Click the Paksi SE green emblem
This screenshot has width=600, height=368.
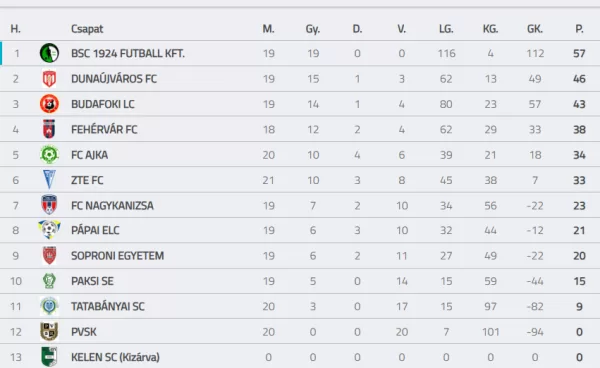pyautogui.click(x=49, y=281)
